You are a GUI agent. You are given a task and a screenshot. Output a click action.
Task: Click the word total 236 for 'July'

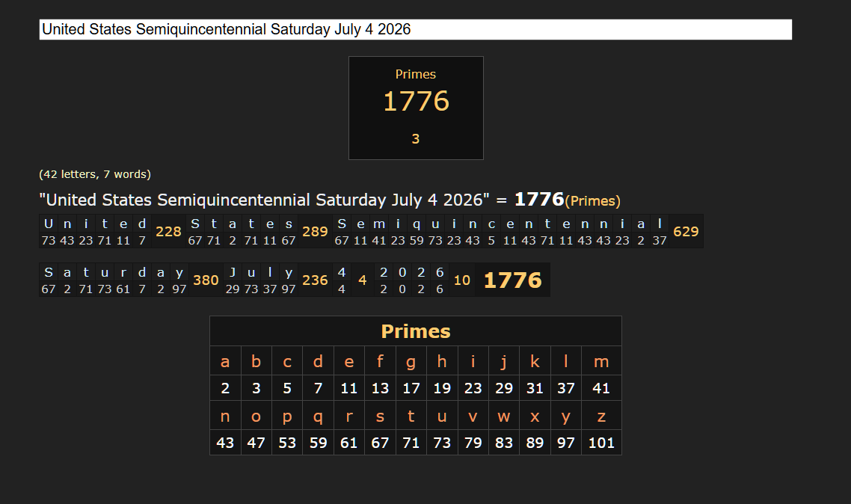click(x=315, y=280)
